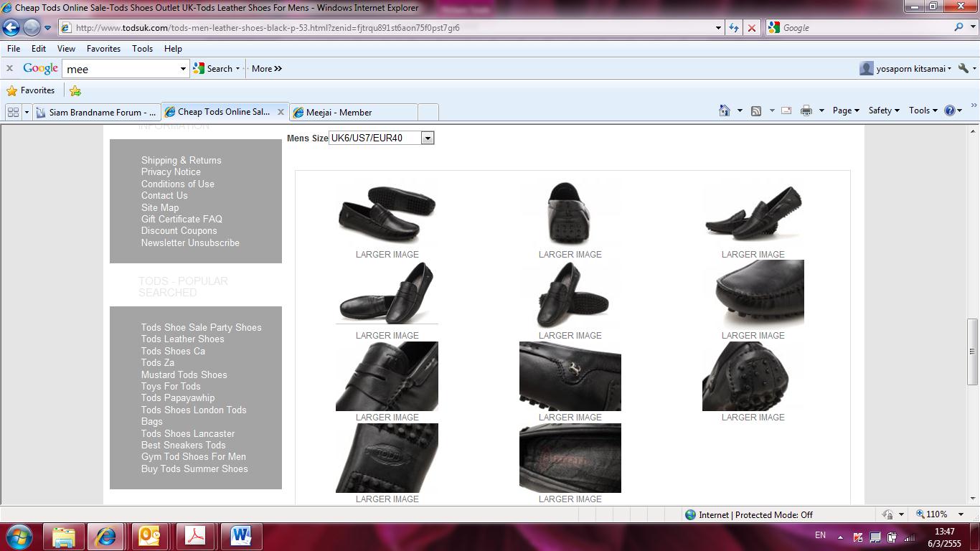Screen dimensions: 980x551
Task: Expand the Safety menu dropdown
Action: [x=883, y=110]
